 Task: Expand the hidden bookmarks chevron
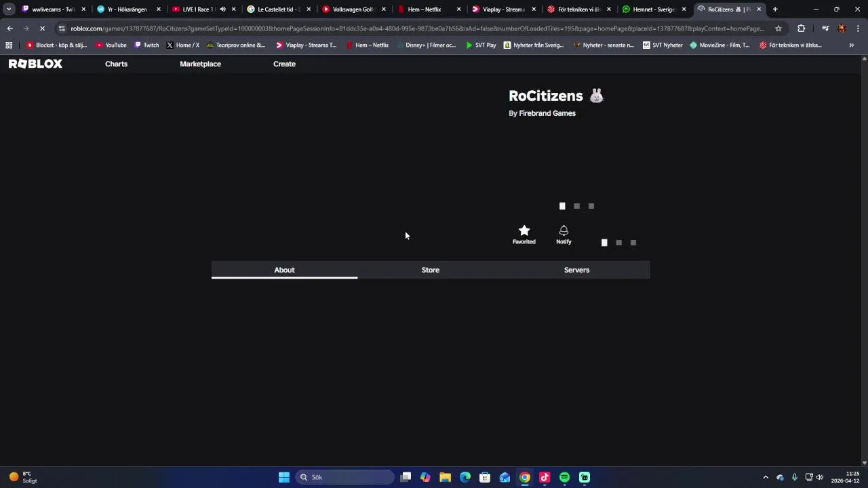(851, 45)
